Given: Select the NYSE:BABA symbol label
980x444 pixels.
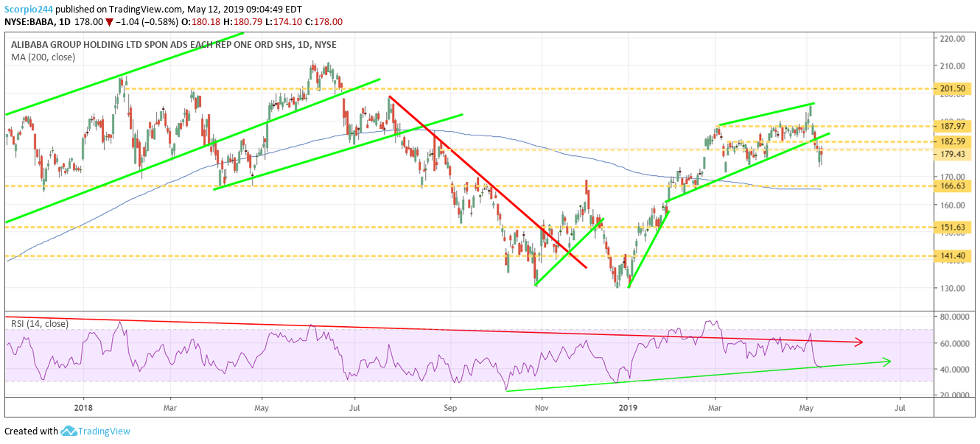Looking at the screenshot, I should 29,23.
